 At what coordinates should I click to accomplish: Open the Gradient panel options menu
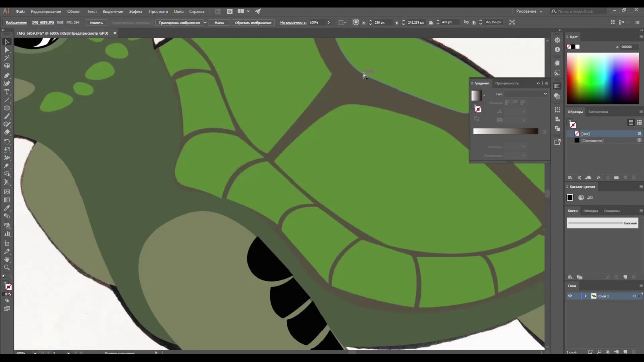[546, 83]
